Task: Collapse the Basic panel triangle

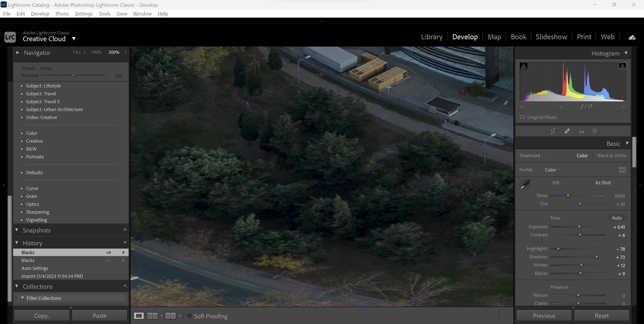Action: point(627,143)
